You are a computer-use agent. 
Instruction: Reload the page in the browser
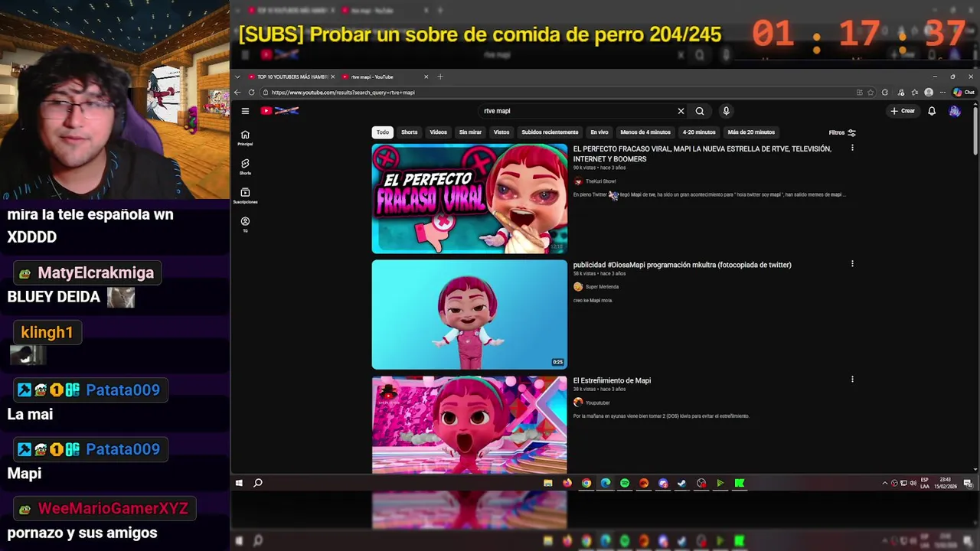[251, 93]
